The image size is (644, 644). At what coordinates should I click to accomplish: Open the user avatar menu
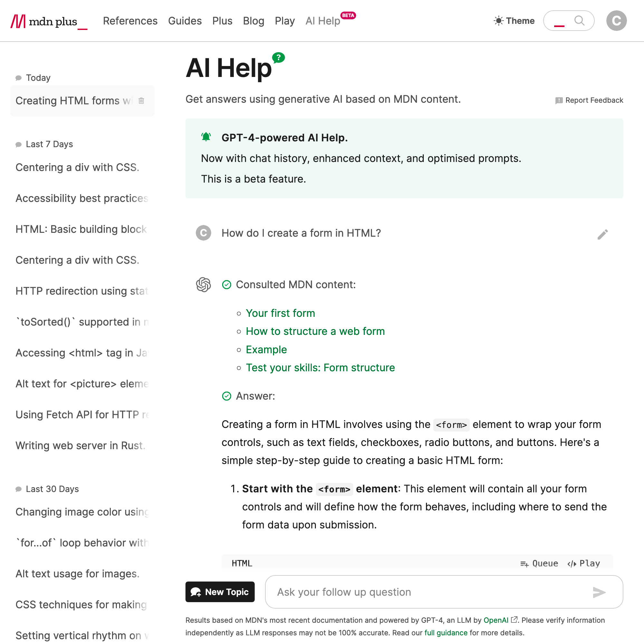(616, 21)
